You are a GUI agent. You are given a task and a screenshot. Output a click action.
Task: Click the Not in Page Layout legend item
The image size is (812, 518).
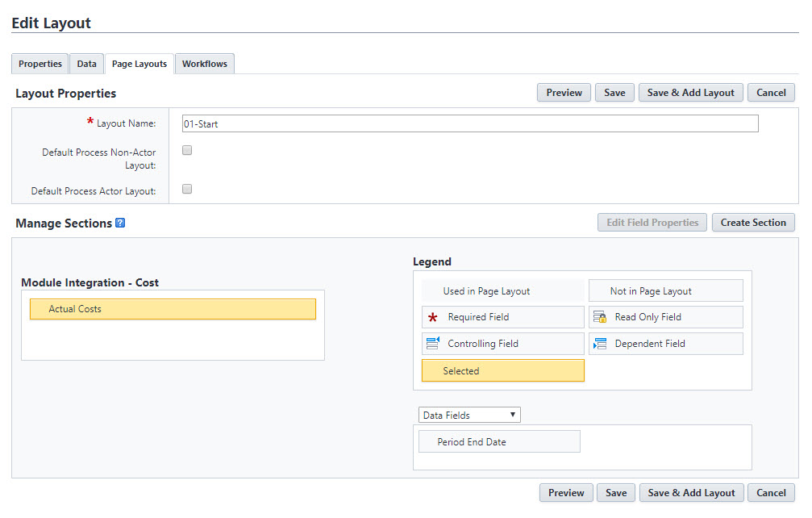[x=665, y=290]
